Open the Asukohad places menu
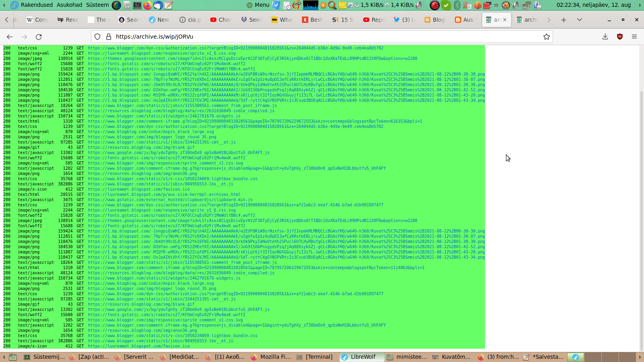This screenshot has height=362, width=644. click(x=69, y=5)
